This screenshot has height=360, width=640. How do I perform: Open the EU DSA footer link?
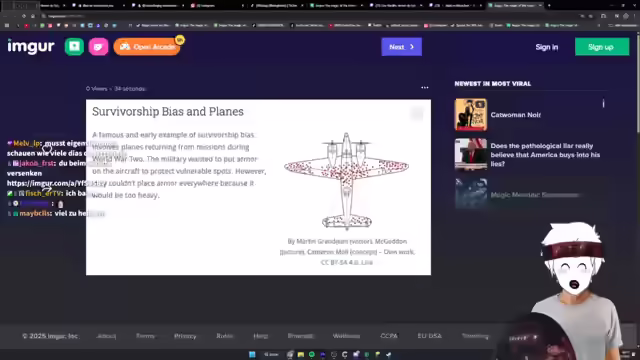click(x=429, y=336)
